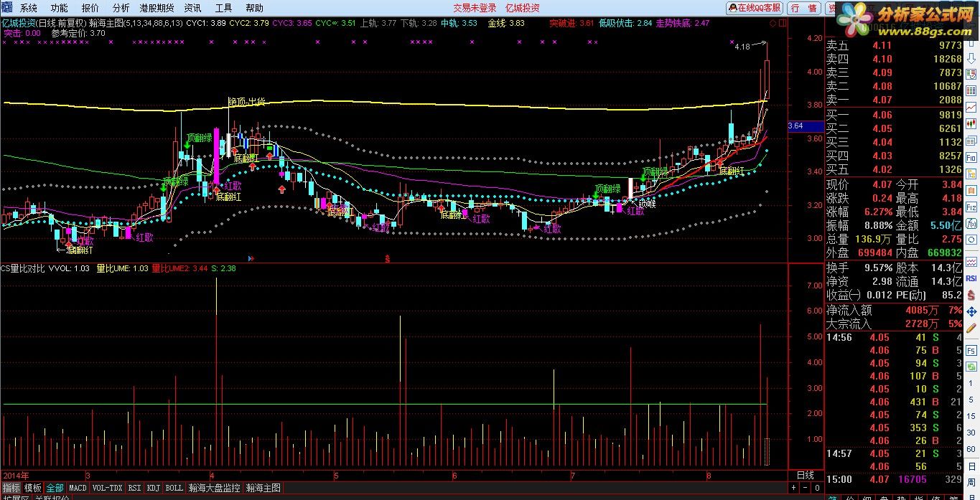The image size is (980, 500).
Task: Click the green refresh icon
Action: pyautogui.click(x=971, y=366)
